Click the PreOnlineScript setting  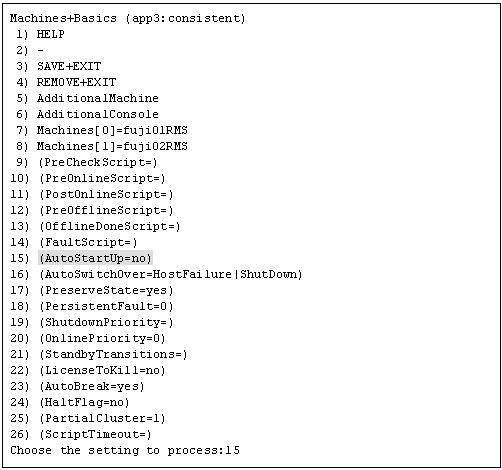(x=102, y=178)
